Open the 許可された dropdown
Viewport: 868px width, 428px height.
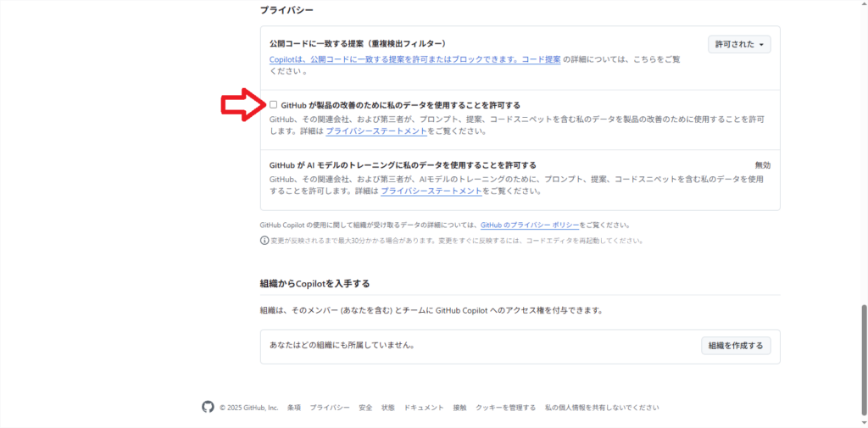point(739,44)
